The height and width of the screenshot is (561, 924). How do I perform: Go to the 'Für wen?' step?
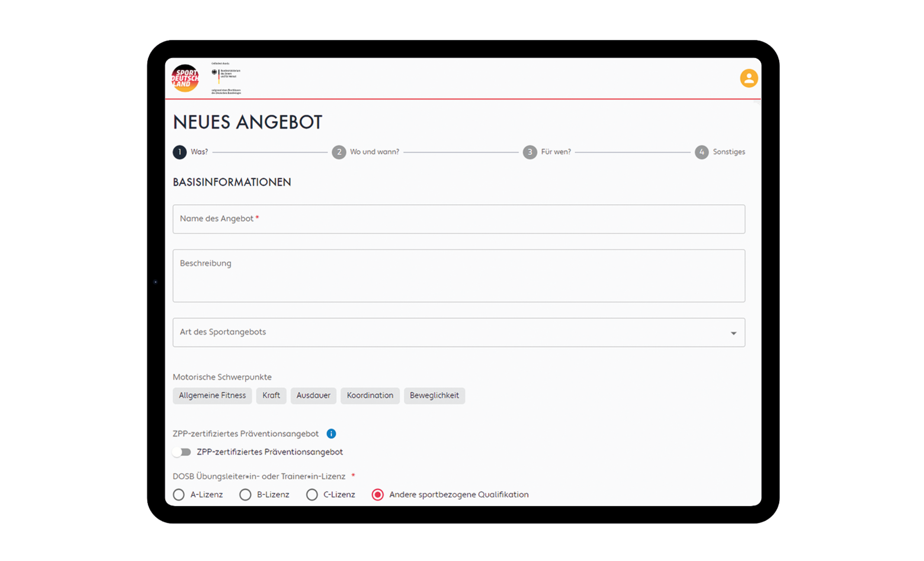(556, 152)
